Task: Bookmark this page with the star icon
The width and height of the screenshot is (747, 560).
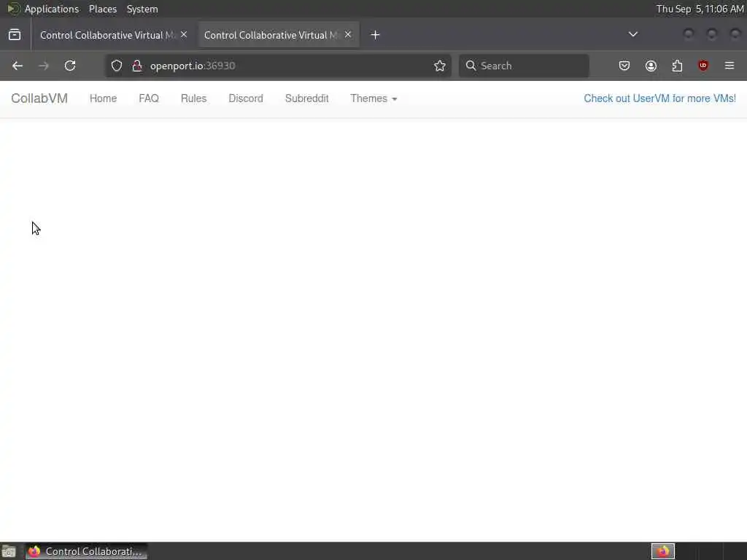Action: [x=440, y=66]
